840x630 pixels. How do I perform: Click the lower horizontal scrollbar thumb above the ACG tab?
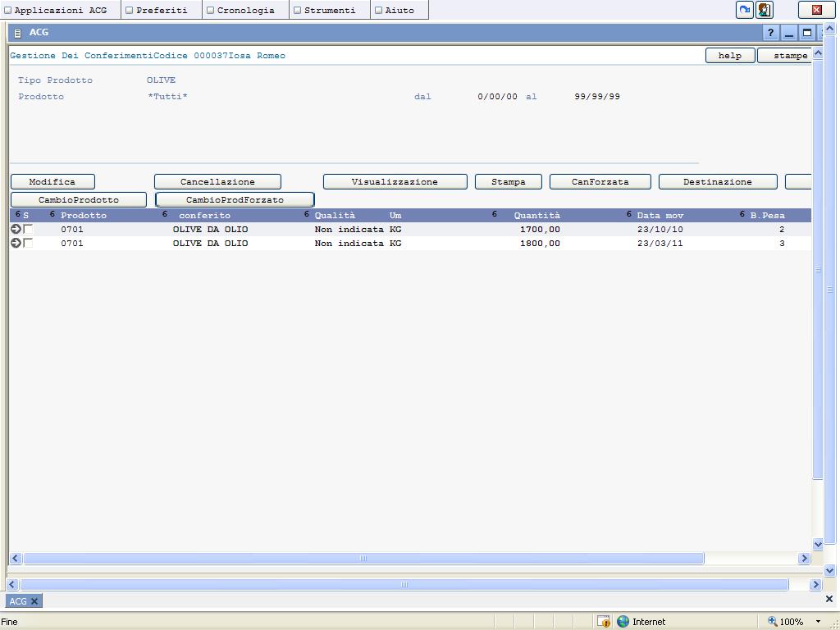404,584
